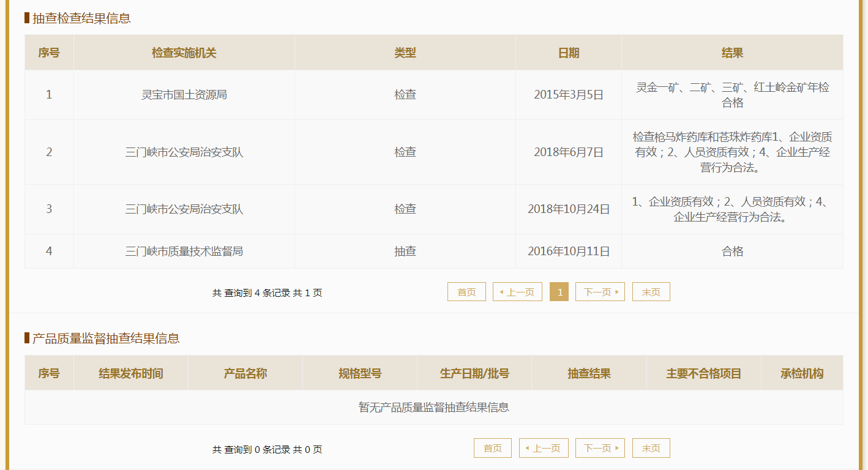Click the 产品质量监督抽查结果信息 section heading
Viewport: 868px width, 470px height.
106,338
